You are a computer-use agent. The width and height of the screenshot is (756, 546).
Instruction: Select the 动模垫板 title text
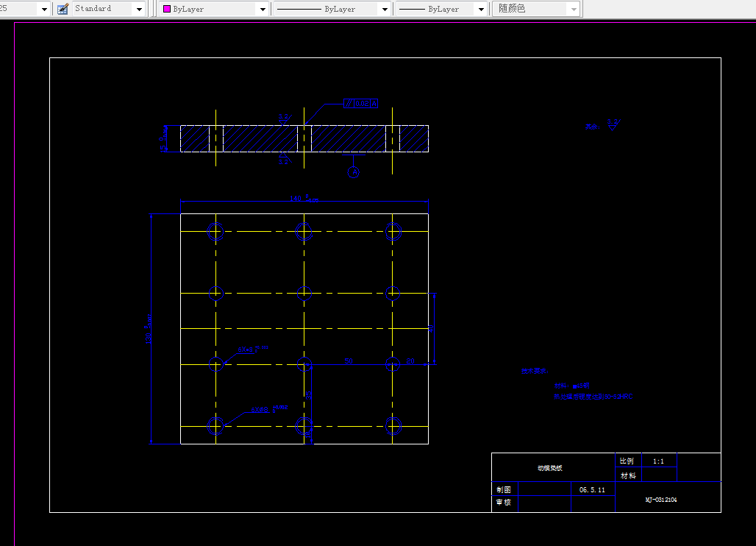pos(550,468)
